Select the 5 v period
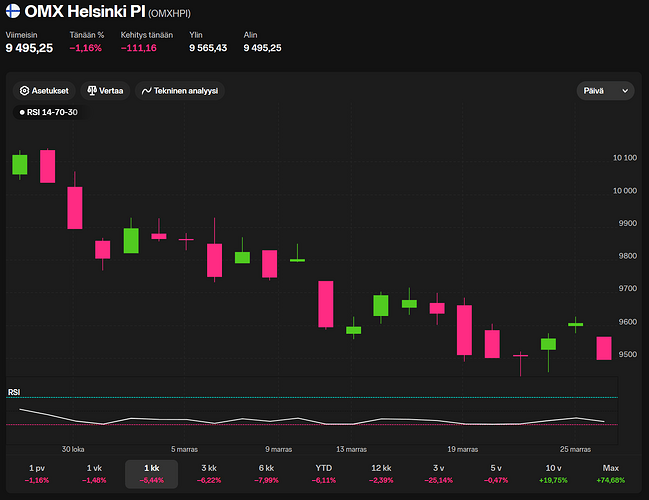This screenshot has height=500, width=649. coord(496,473)
